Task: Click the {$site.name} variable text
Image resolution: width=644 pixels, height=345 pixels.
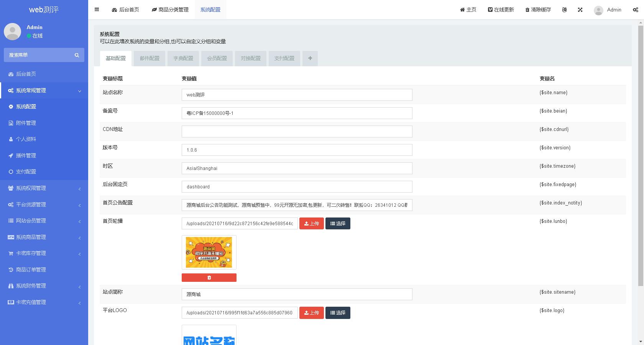Action: click(x=554, y=93)
